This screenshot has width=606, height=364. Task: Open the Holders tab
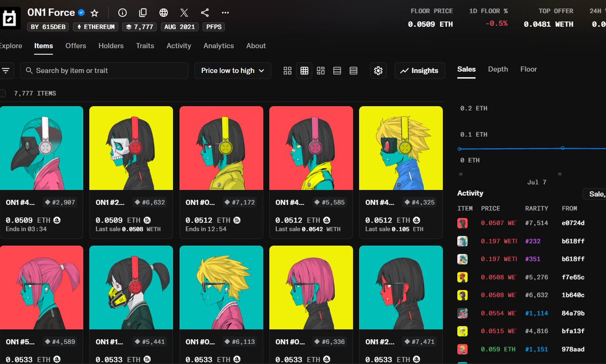pos(111,45)
